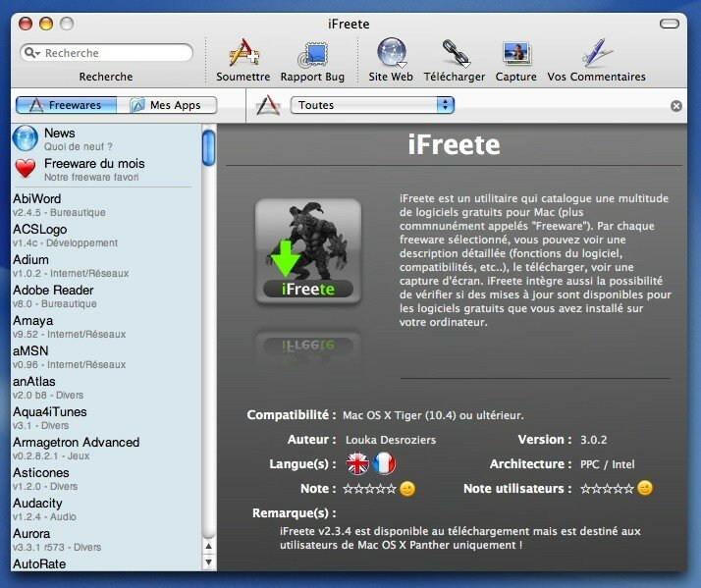
Task: Click the search magnifier icon
Action: tap(29, 53)
